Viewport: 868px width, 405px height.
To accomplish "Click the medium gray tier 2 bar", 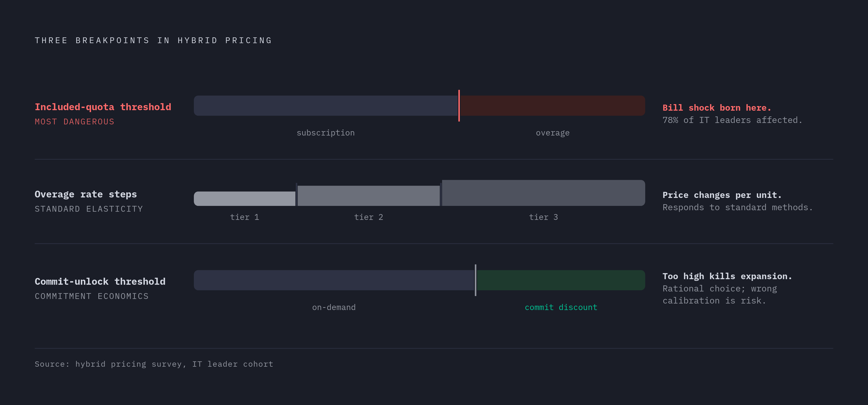I will pos(369,196).
